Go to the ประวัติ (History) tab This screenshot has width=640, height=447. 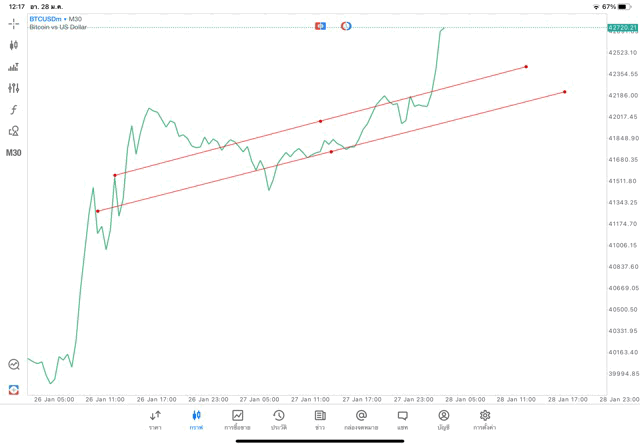click(279, 420)
